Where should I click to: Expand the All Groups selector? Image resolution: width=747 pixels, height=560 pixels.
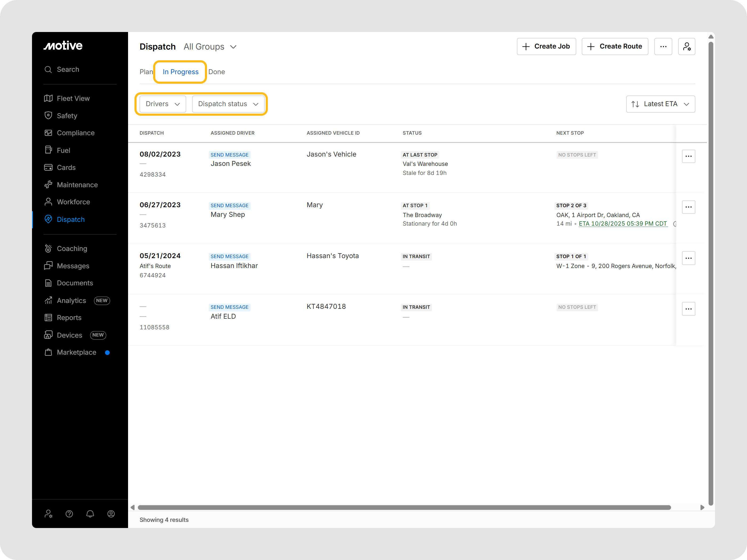coord(210,47)
